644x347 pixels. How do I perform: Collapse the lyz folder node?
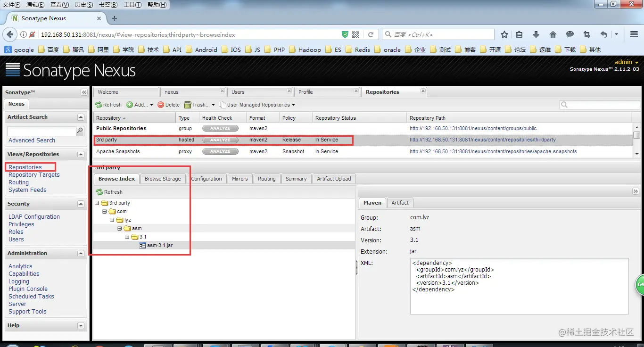point(112,220)
